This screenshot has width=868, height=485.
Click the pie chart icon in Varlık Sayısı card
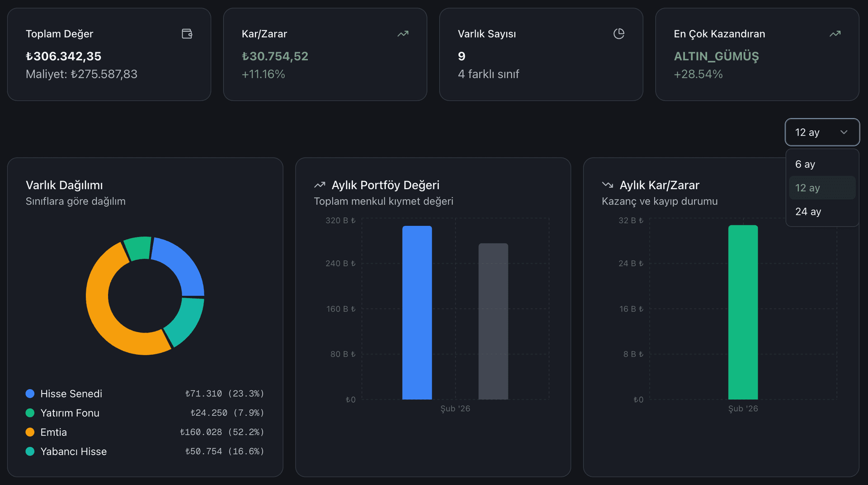tap(618, 34)
